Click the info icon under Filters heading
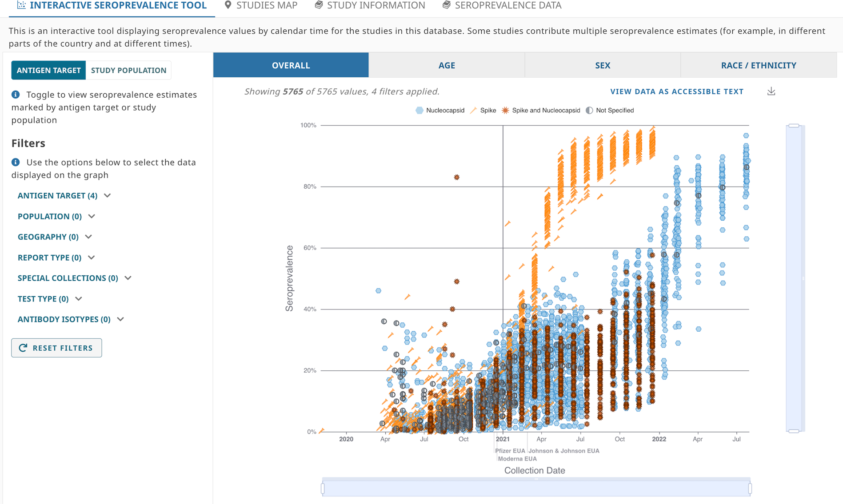This screenshot has height=504, width=843. [16, 162]
